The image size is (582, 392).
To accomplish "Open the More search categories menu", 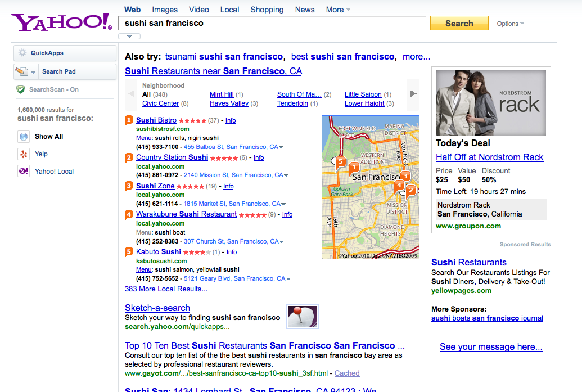I will point(336,9).
